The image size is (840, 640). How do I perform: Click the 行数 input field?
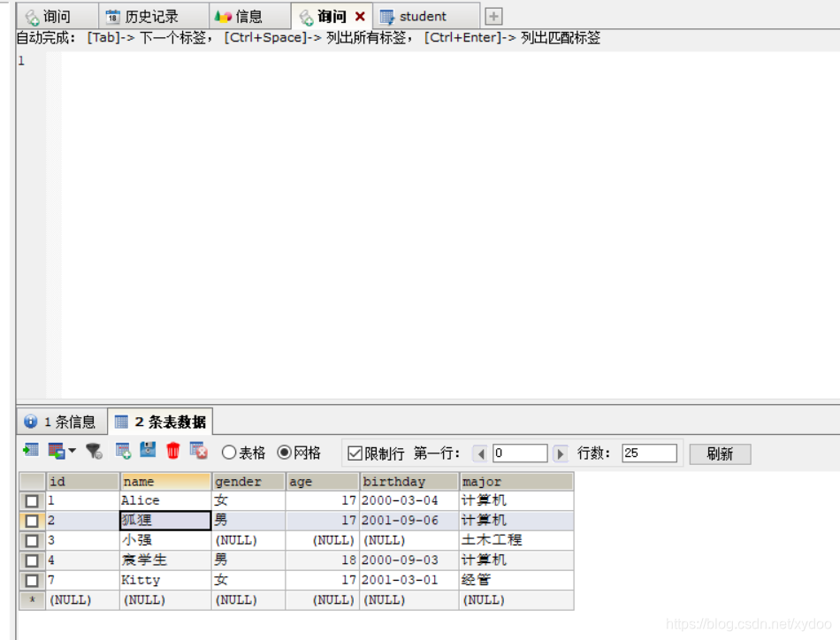pyautogui.click(x=649, y=453)
